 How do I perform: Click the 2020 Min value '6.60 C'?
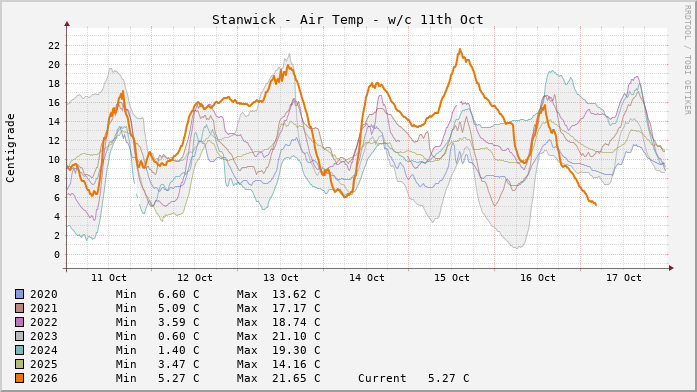coord(179,294)
